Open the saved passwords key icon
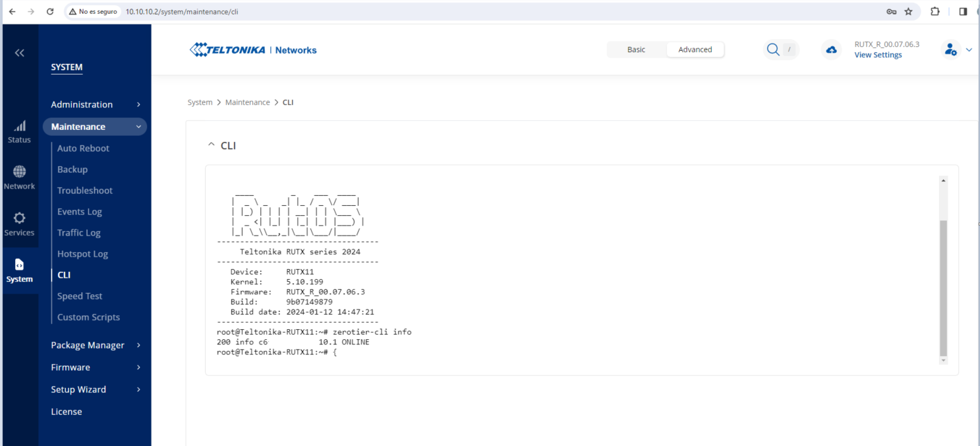 click(891, 12)
